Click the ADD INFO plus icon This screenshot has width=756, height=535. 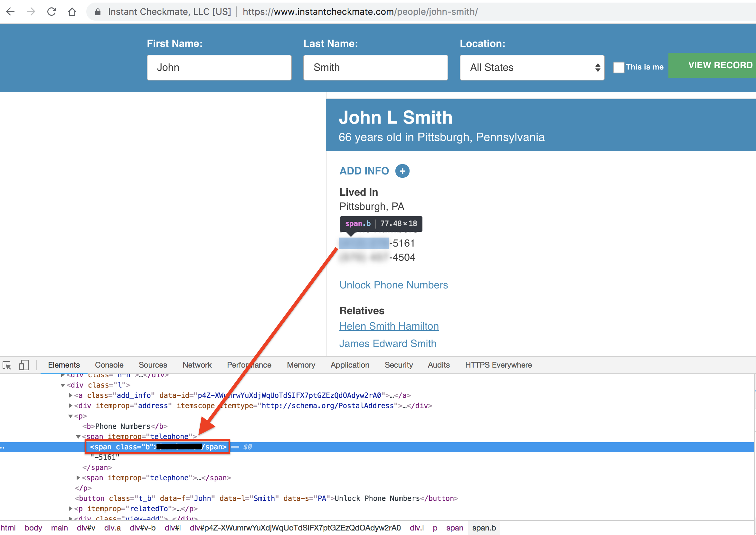pyautogui.click(x=402, y=171)
